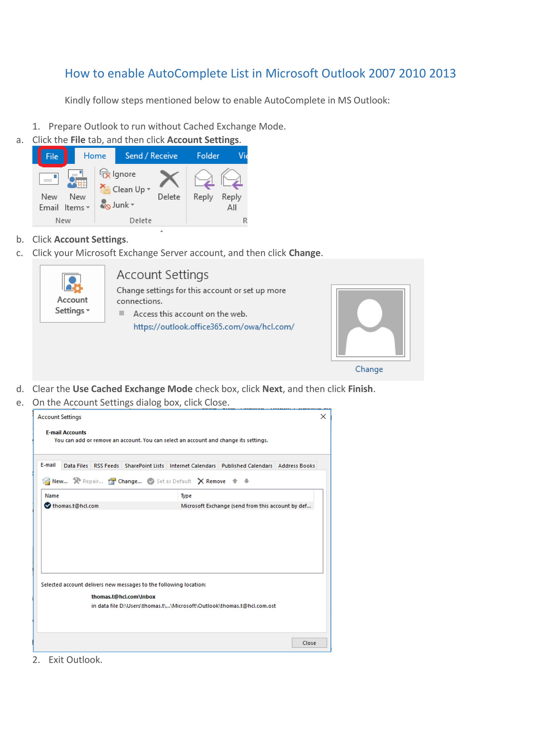Switch to Internet Calendars tab
The height and width of the screenshot is (756, 535).
click(193, 466)
